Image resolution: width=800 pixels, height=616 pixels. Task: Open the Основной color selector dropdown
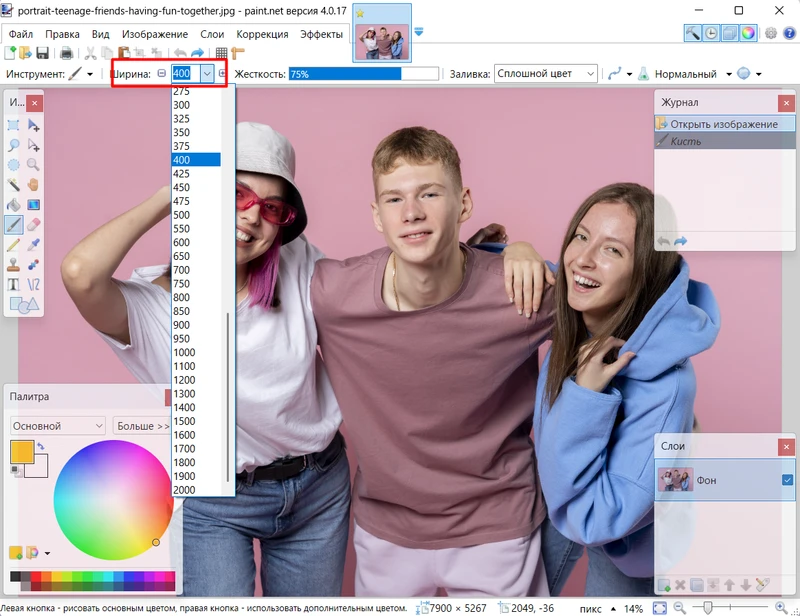[58, 426]
